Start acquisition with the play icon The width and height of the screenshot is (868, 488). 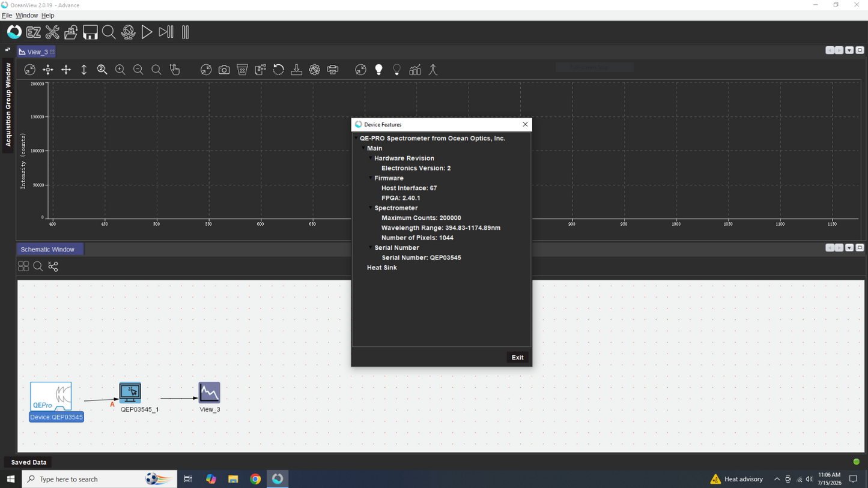point(147,32)
